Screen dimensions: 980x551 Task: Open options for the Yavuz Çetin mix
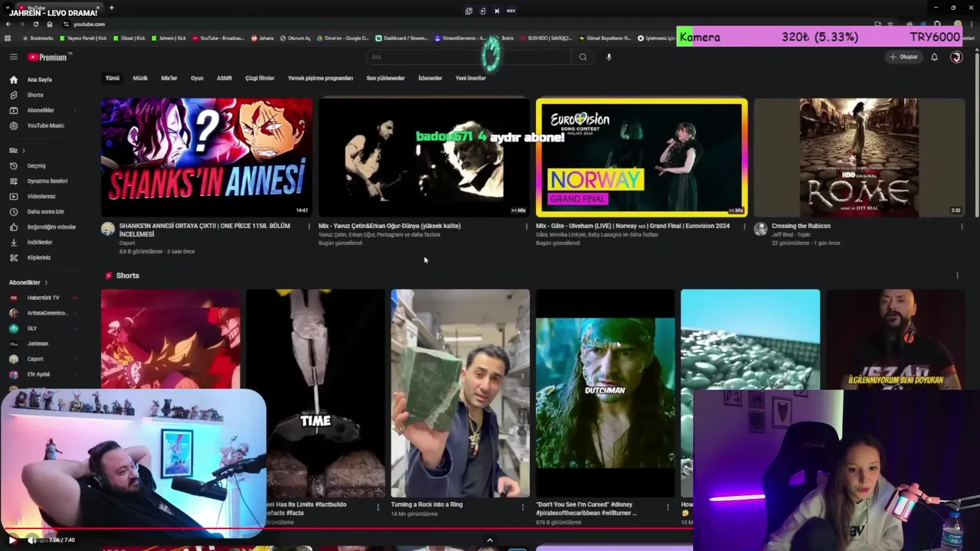527,227
